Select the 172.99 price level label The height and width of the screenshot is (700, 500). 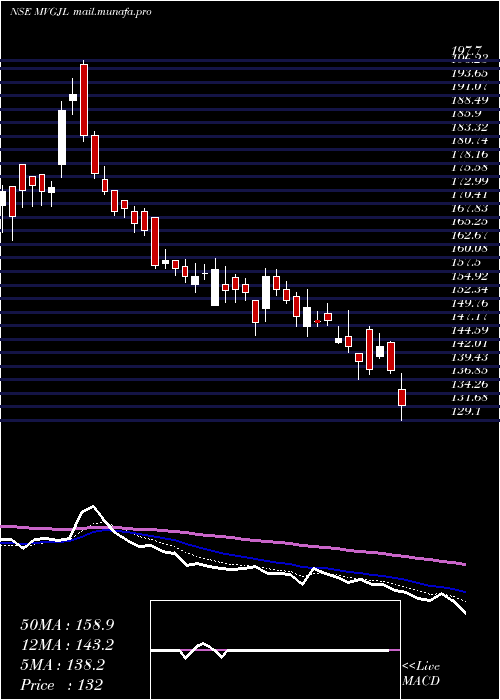469,182
